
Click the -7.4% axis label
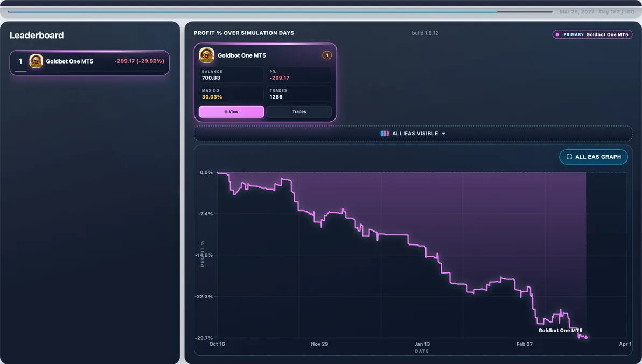(x=205, y=214)
